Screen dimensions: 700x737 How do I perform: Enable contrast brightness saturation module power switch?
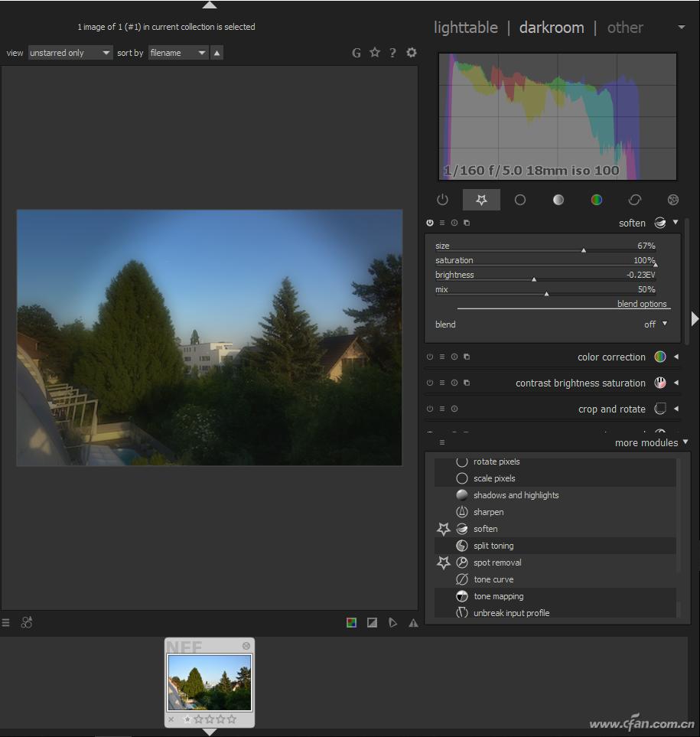coord(430,383)
